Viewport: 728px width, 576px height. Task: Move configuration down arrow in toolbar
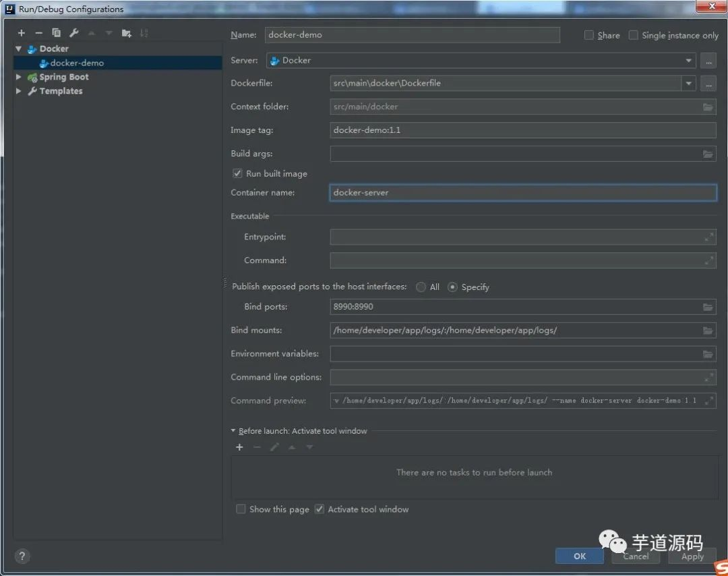pyautogui.click(x=109, y=33)
